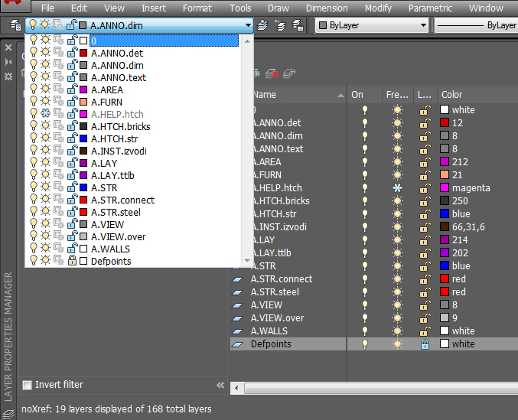The height and width of the screenshot is (420, 518).
Task: Open the Layer States Manager icon
Action: [298, 25]
